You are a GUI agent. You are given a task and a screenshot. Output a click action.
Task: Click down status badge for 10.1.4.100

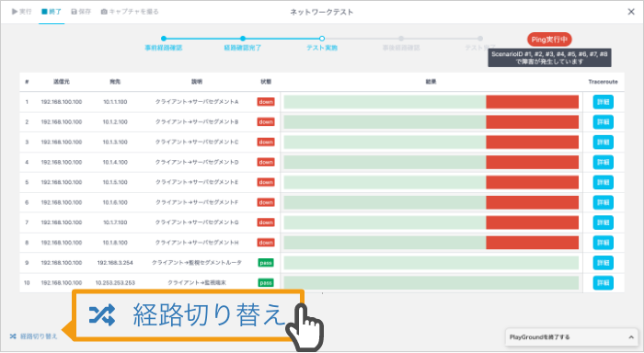coord(266,162)
